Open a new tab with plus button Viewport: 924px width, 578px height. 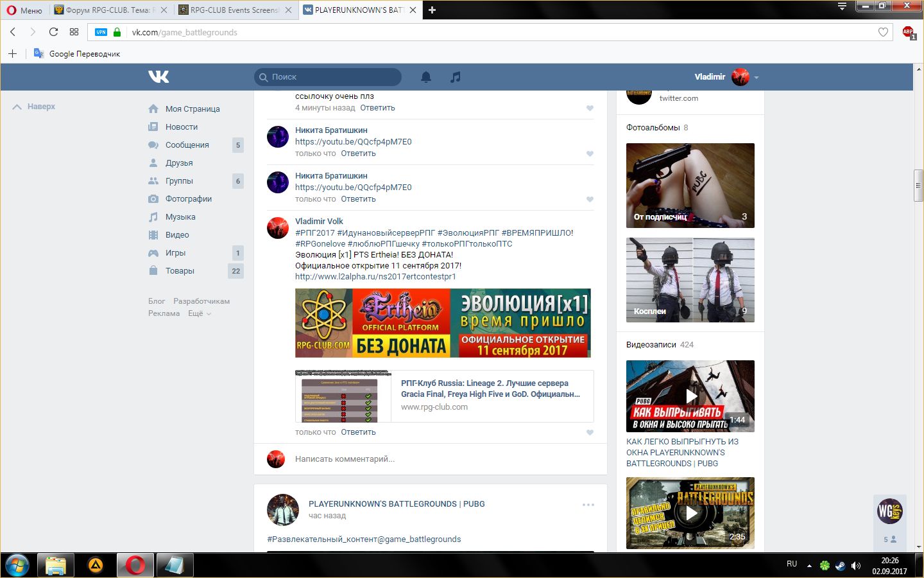click(x=432, y=10)
